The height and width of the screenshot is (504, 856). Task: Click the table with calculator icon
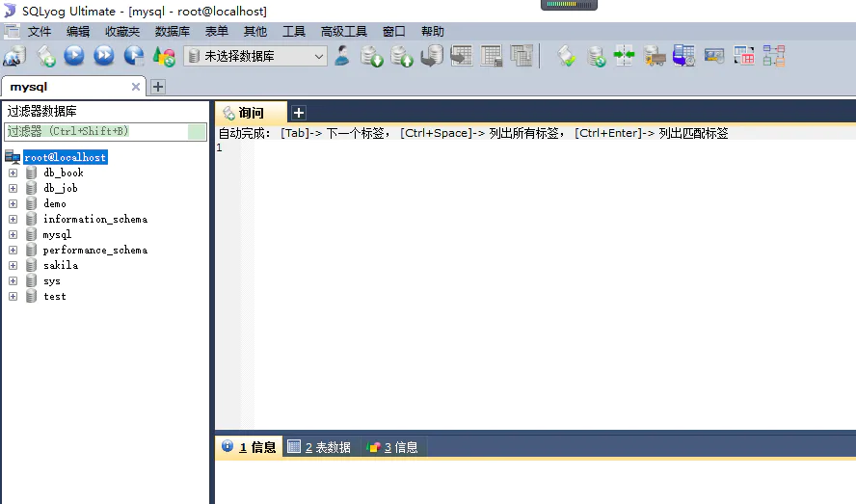tap(492, 56)
